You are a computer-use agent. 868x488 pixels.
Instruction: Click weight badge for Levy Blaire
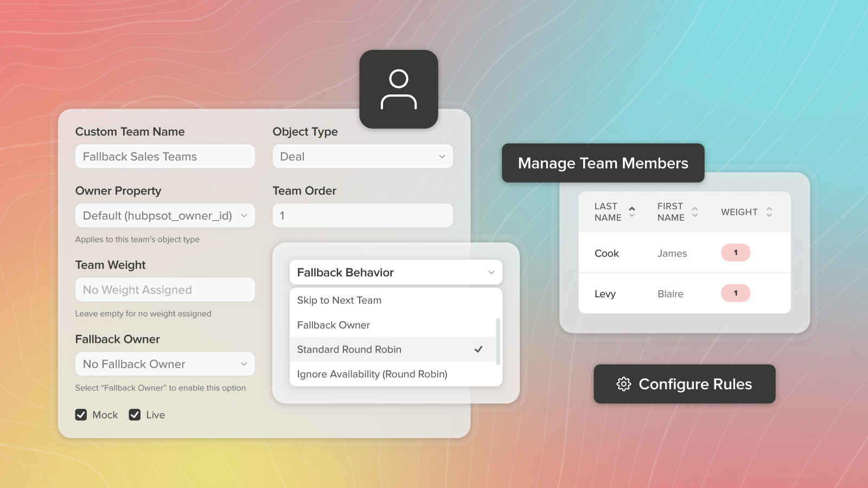tap(736, 293)
